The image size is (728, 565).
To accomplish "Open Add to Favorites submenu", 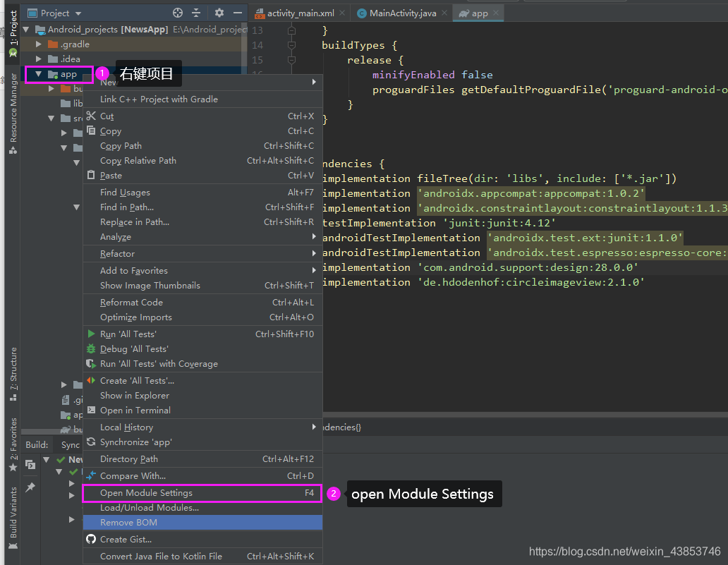I will [202, 271].
